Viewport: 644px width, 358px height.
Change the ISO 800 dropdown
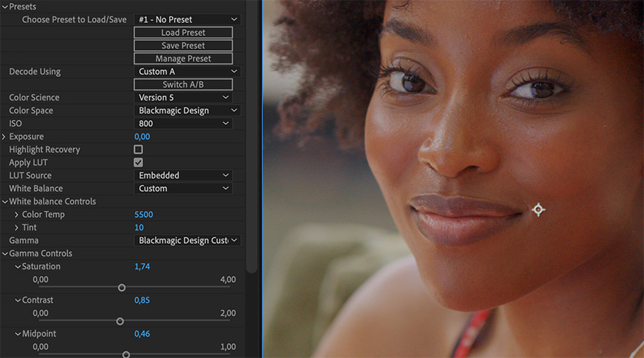point(183,124)
